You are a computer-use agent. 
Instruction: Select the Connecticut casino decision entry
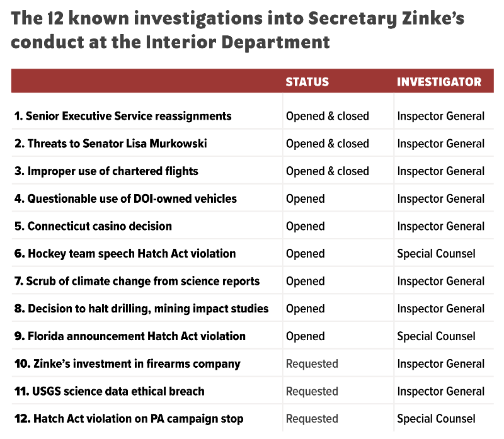tap(93, 226)
